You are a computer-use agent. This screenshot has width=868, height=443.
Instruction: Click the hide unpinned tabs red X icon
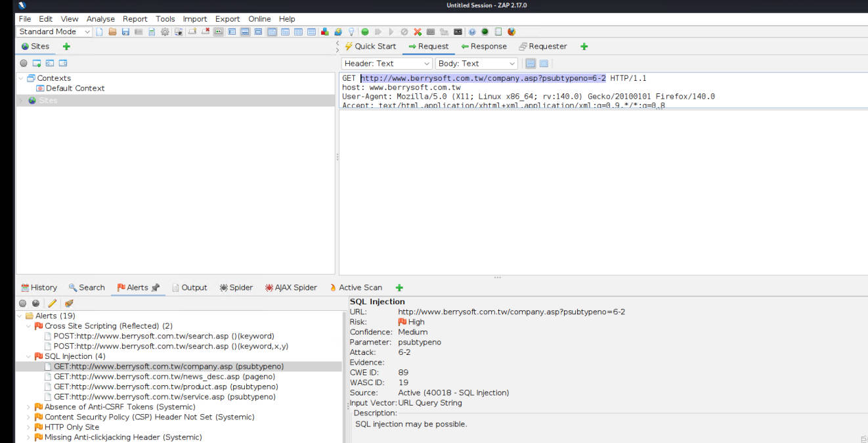point(206,32)
